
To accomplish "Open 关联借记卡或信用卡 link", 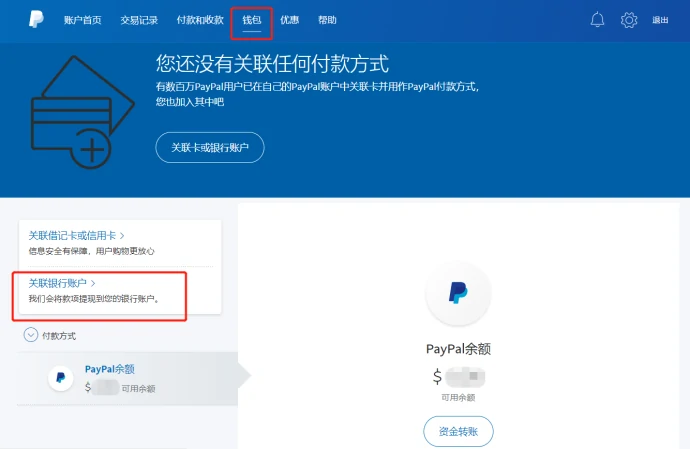I will 76,236.
